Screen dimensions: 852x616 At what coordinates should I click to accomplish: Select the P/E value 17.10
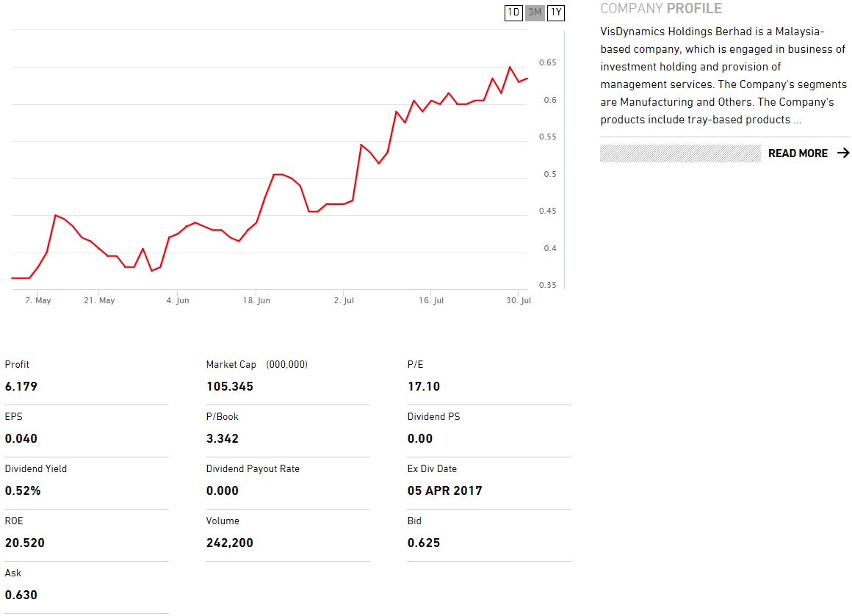point(424,386)
